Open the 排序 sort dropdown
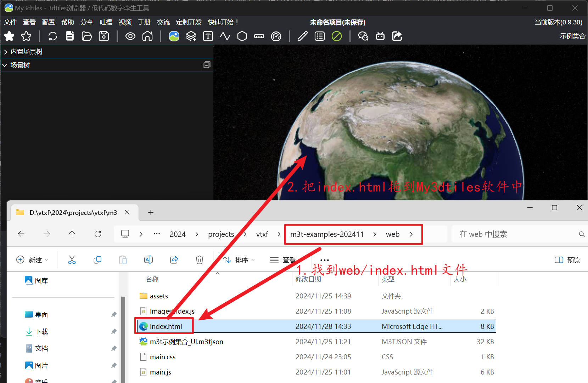 (239, 260)
